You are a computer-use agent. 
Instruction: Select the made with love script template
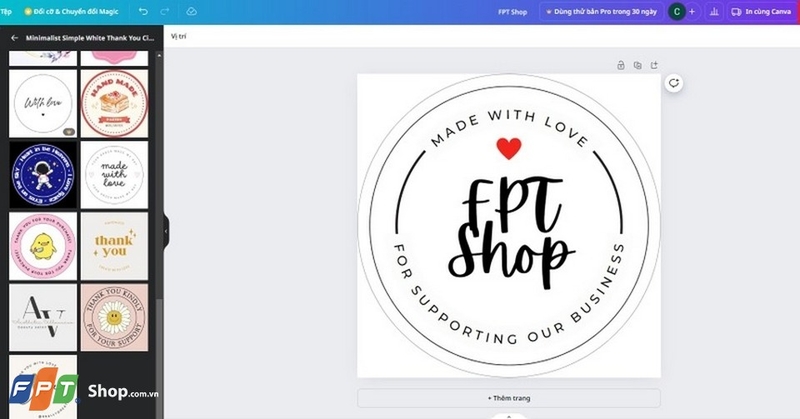pyautogui.click(x=114, y=175)
